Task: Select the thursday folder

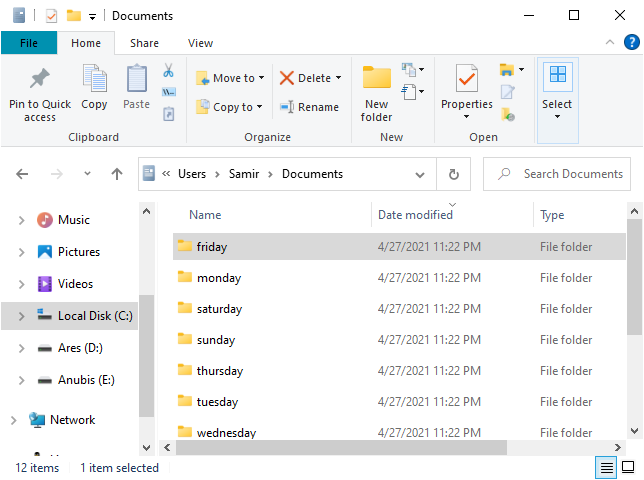Action: pos(398,371)
